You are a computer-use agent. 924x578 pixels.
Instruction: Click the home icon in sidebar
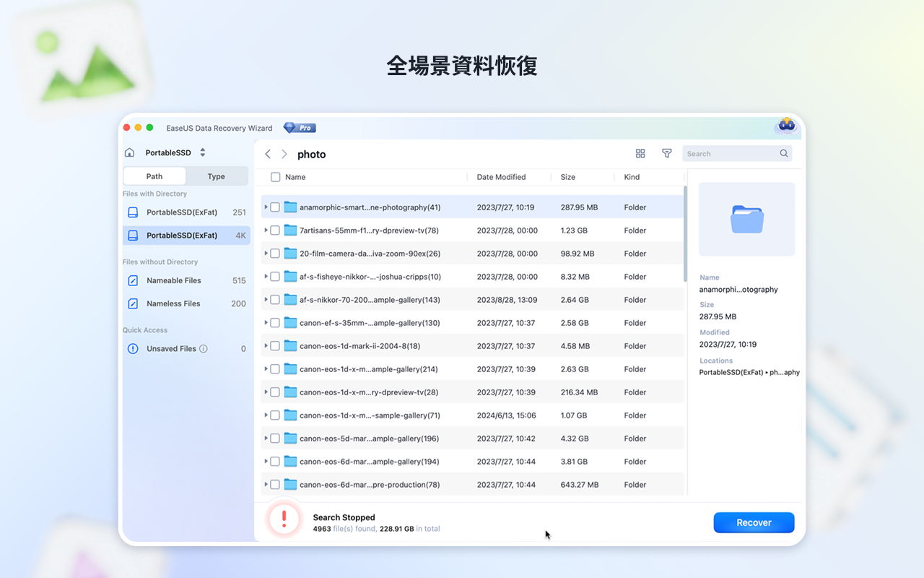129,152
